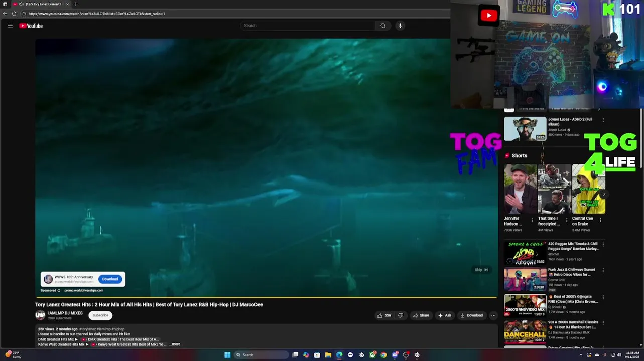Expand description with ...more
Image resolution: width=644 pixels, height=361 pixels.
pyautogui.click(x=175, y=344)
